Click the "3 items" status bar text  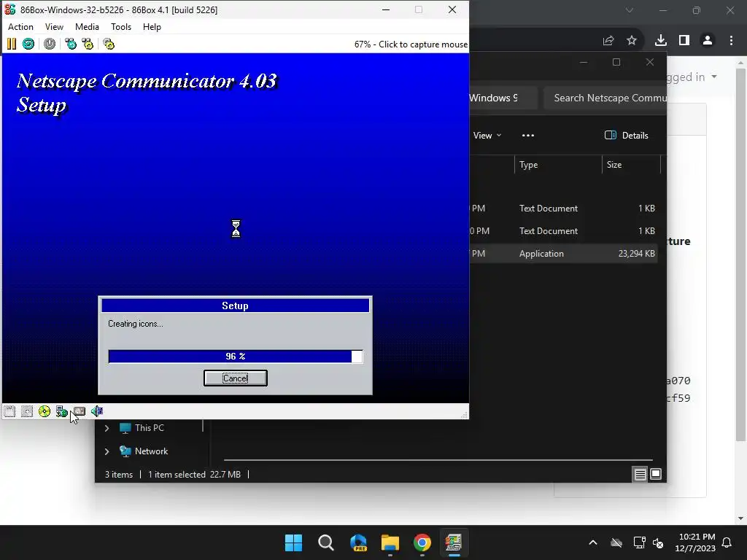click(x=119, y=474)
